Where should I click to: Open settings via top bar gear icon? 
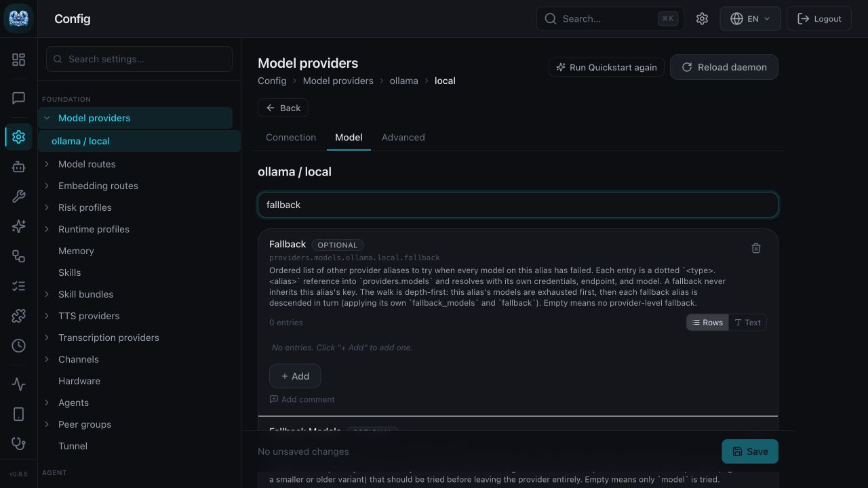702,19
